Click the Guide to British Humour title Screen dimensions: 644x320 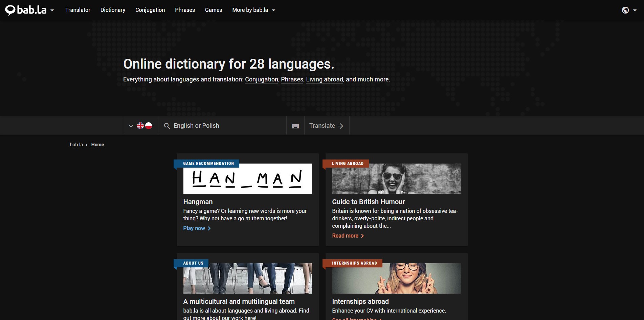(x=369, y=202)
